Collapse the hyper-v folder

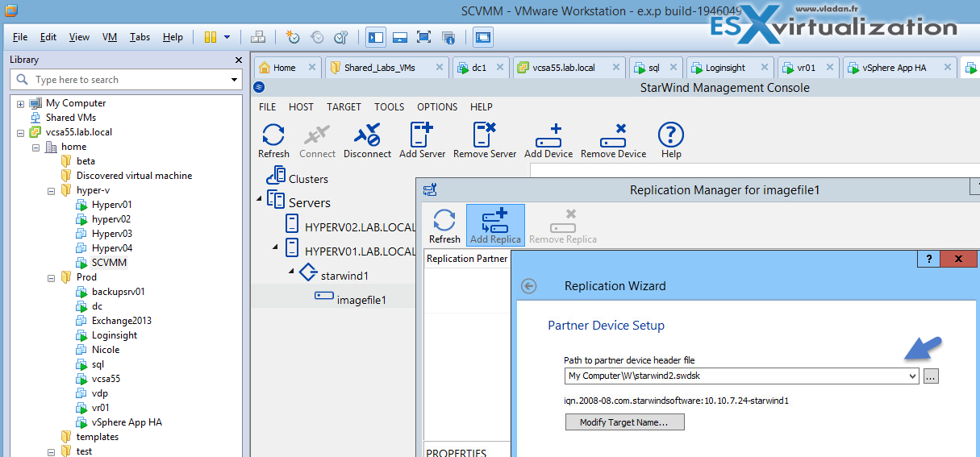point(50,190)
